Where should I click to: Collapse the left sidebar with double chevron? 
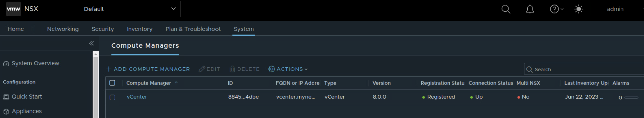(91, 43)
